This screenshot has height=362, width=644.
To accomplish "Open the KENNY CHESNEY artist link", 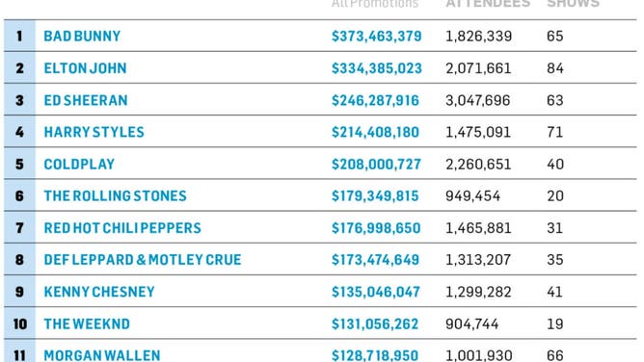I will pos(99,292).
